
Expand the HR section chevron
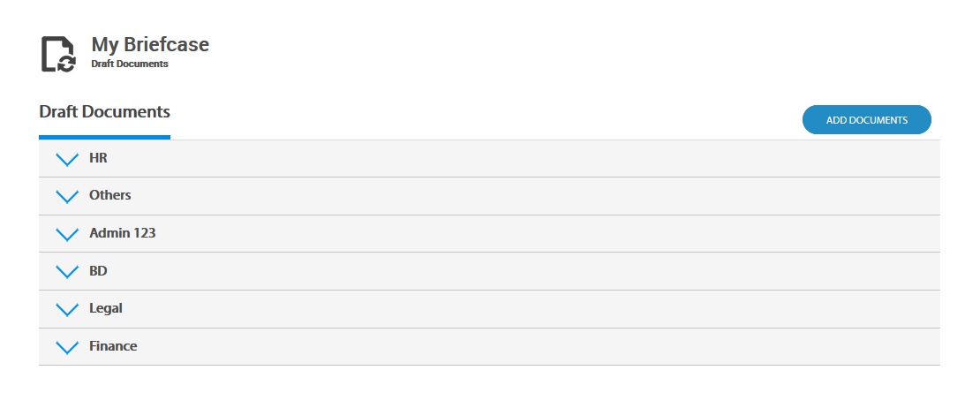(x=67, y=159)
